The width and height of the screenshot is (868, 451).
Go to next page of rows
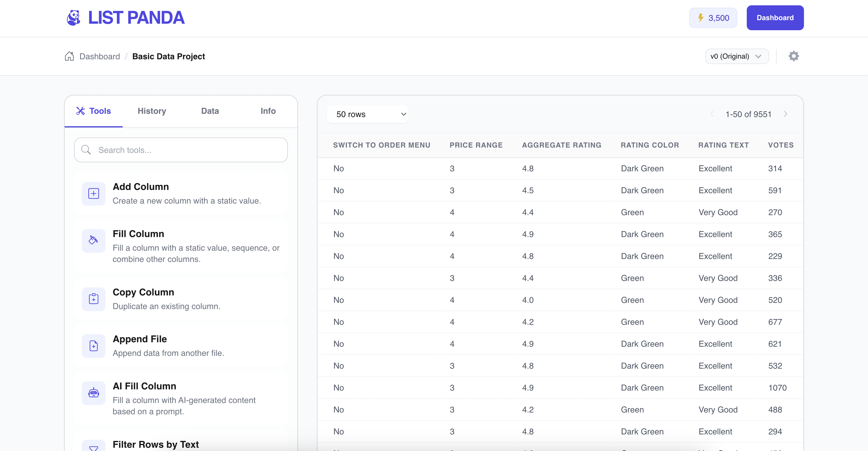[786, 114]
